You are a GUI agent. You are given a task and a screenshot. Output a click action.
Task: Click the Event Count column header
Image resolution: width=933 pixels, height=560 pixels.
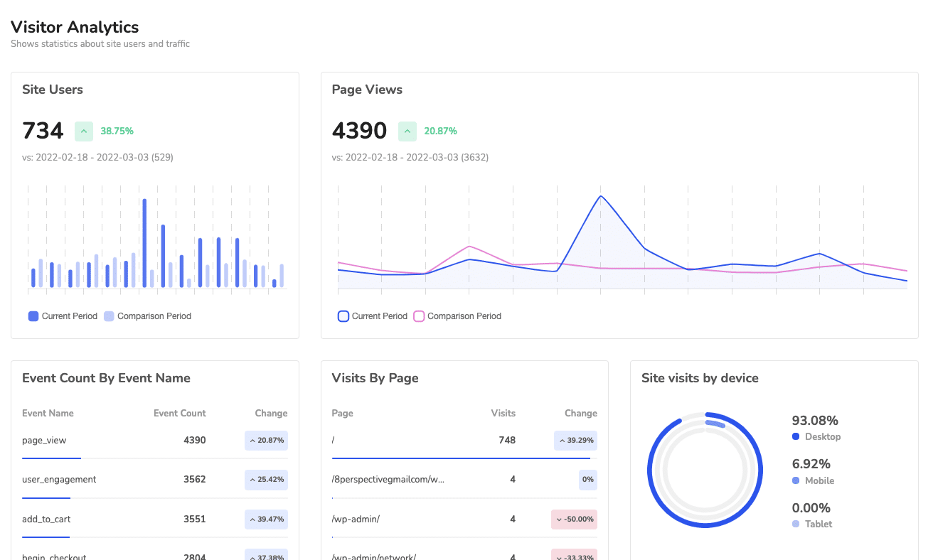pos(180,413)
